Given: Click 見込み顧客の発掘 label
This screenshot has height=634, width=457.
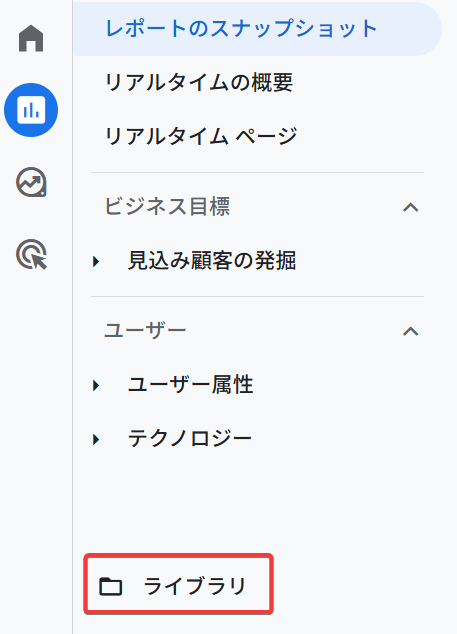Looking at the screenshot, I should (x=212, y=260).
